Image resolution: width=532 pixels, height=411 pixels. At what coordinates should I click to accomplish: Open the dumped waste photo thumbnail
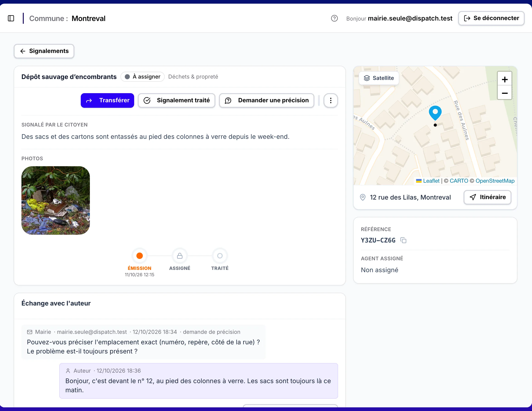[x=55, y=200]
